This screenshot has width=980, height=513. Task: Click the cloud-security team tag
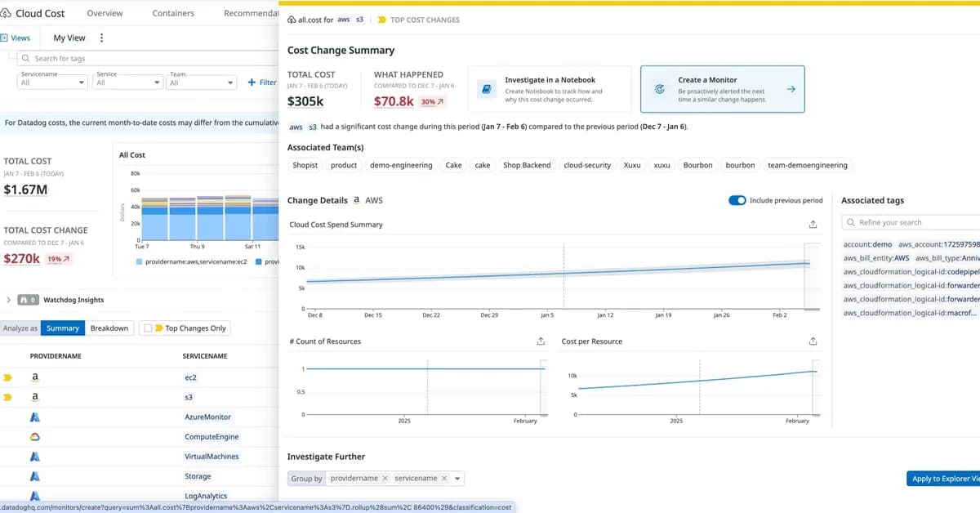pos(587,165)
